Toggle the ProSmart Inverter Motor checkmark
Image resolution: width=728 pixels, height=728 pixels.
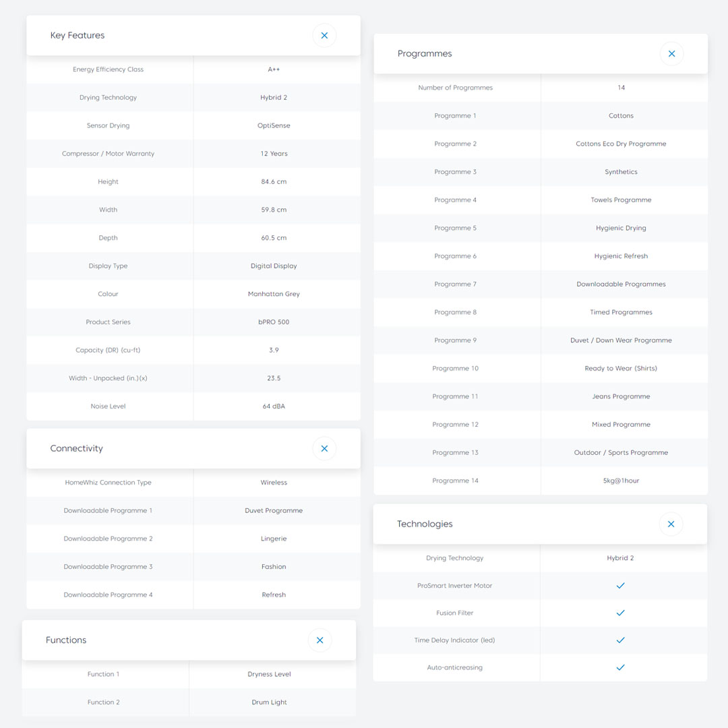[x=621, y=586]
